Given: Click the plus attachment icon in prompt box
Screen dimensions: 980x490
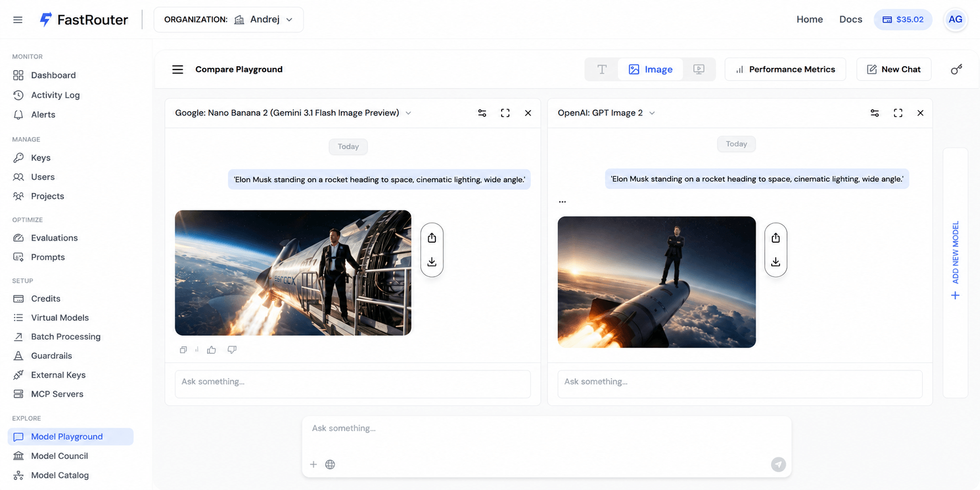Looking at the screenshot, I should [x=313, y=465].
